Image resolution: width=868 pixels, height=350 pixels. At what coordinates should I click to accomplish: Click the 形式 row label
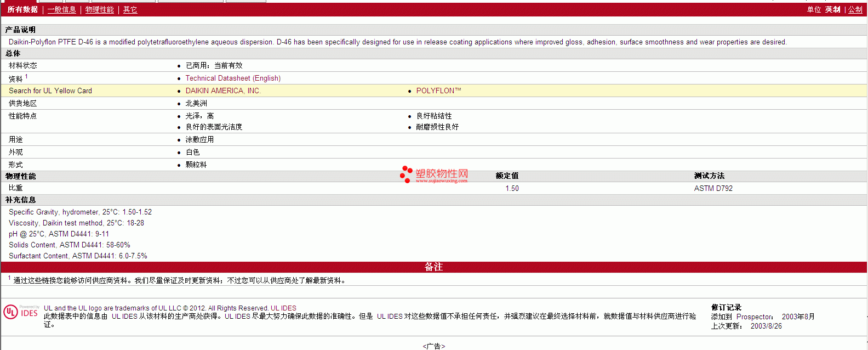[x=16, y=165]
